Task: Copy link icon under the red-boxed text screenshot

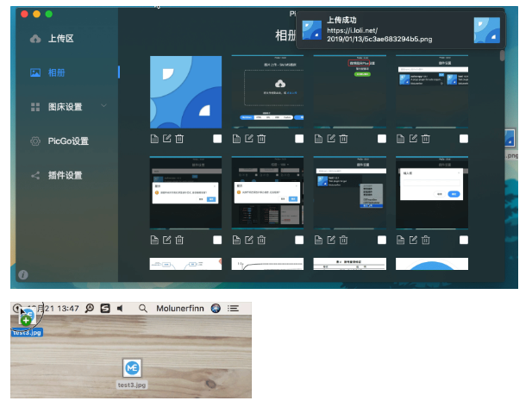Action: tap(318, 139)
